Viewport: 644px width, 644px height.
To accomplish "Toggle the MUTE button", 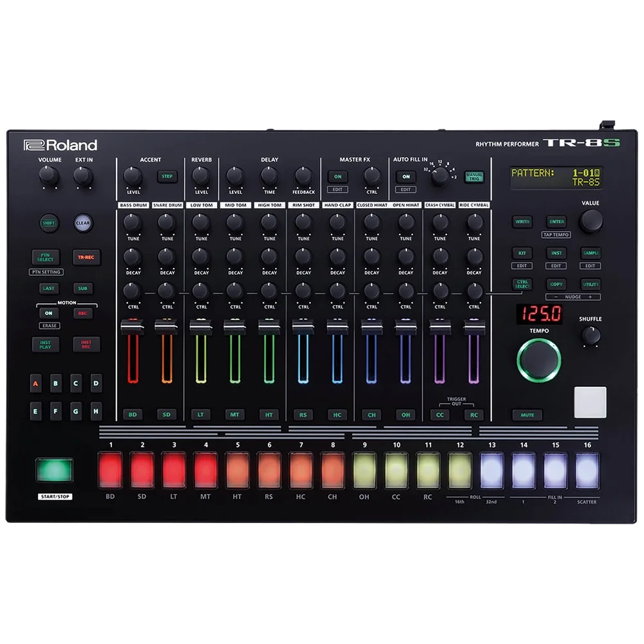I will coord(527,415).
